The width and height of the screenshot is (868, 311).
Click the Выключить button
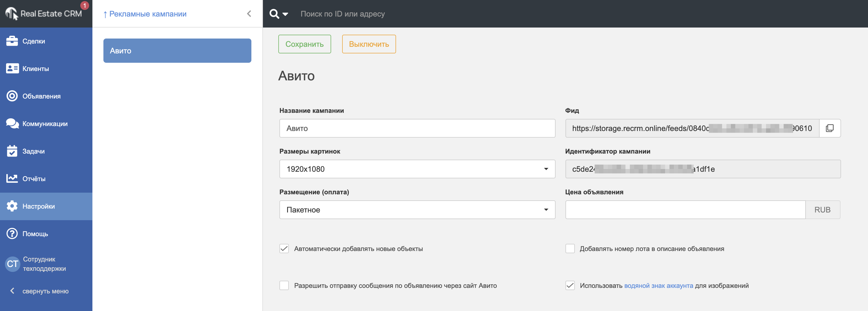point(369,44)
